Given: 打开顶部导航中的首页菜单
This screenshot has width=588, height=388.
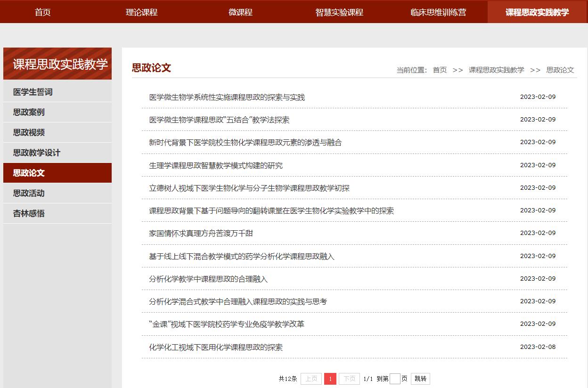Looking at the screenshot, I should (x=42, y=12).
